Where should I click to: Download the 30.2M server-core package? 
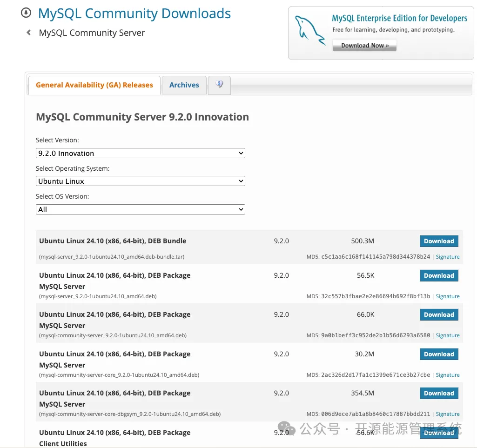pos(439,354)
